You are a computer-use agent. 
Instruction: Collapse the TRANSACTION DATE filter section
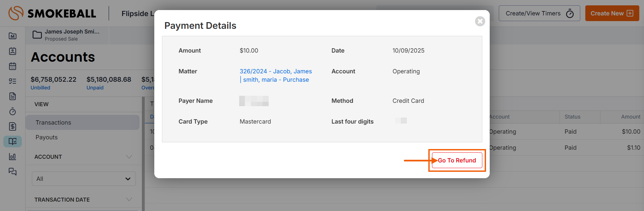(x=129, y=200)
